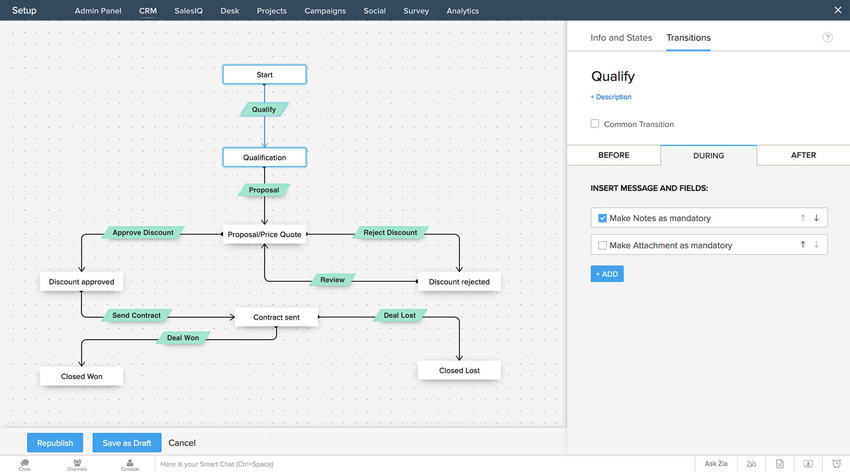The height and width of the screenshot is (472, 850).
Task: Switch to the BEFORE tab
Action: (613, 155)
